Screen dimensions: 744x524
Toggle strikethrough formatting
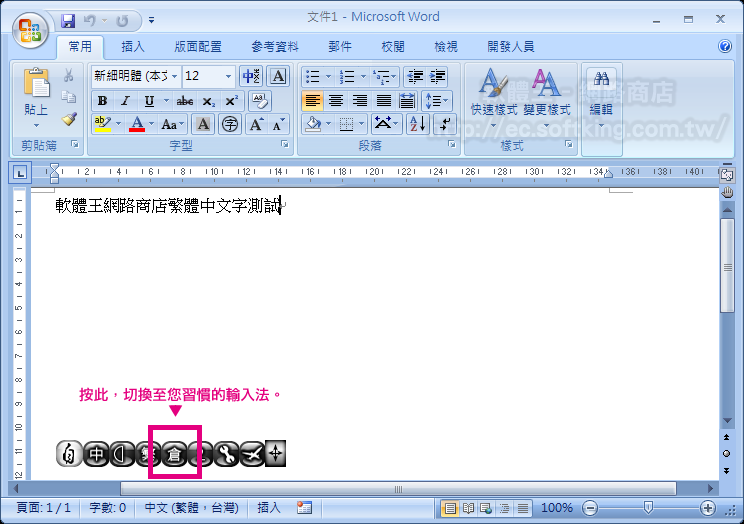pos(185,101)
